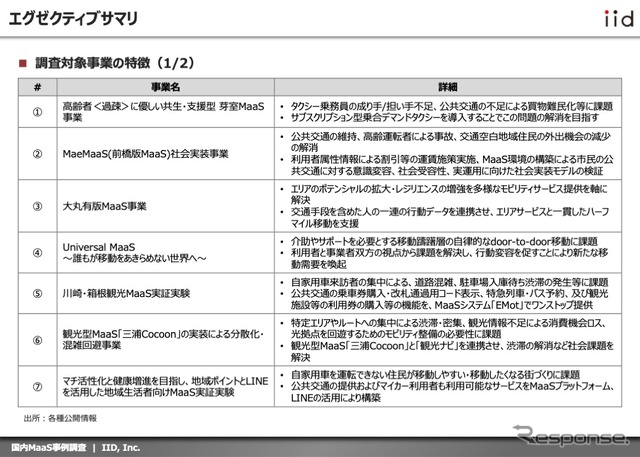640x457 pixels.
Task: Click the footer text IID, Inc.
Action: (x=121, y=448)
